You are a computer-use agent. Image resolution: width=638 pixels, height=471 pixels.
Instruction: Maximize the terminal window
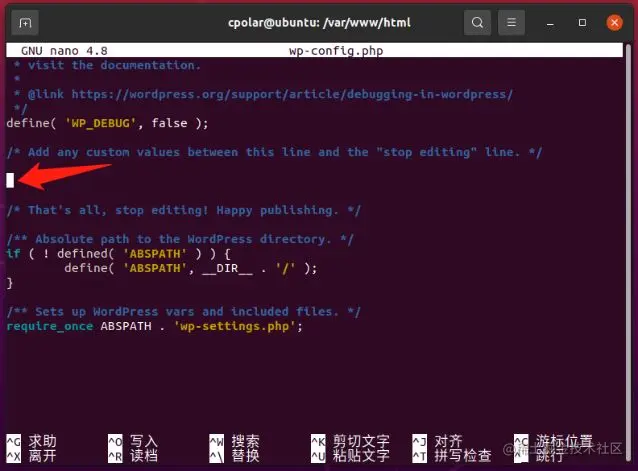pyautogui.click(x=582, y=22)
